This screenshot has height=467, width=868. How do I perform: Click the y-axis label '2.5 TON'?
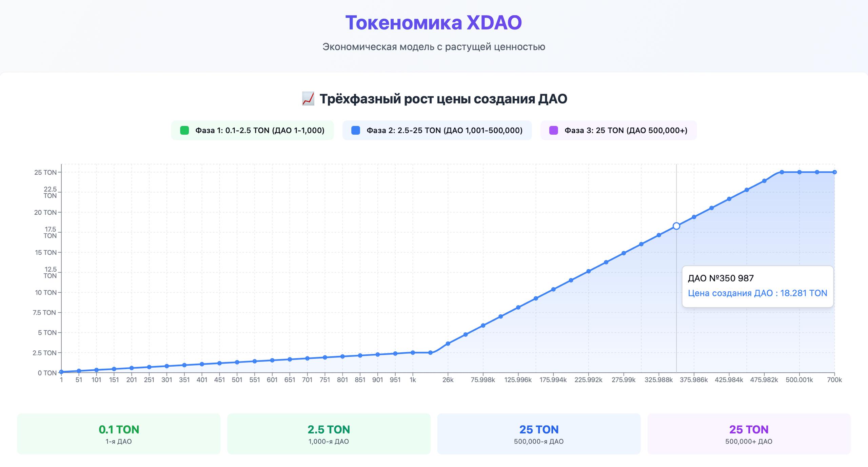44,353
